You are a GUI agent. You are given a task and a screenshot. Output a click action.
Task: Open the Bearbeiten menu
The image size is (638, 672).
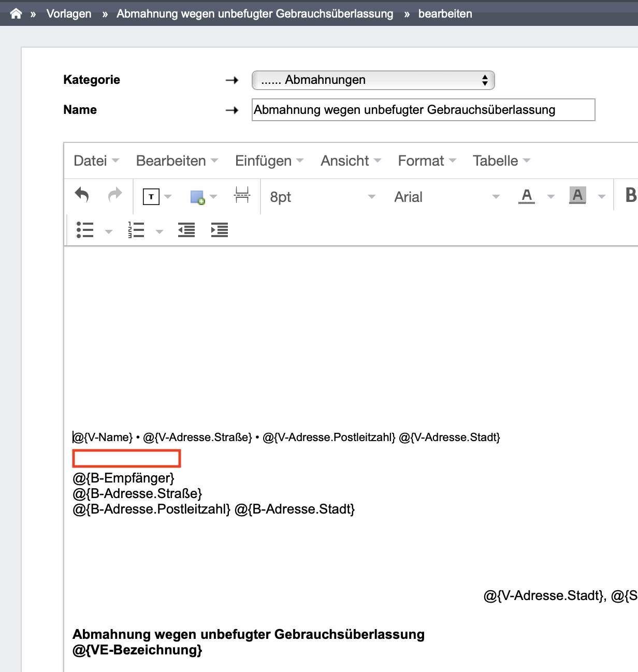click(x=177, y=161)
